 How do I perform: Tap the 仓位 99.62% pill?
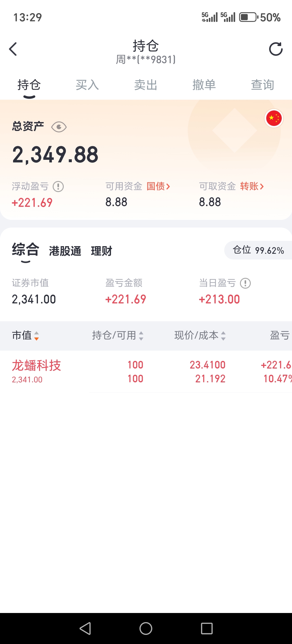[x=258, y=250]
